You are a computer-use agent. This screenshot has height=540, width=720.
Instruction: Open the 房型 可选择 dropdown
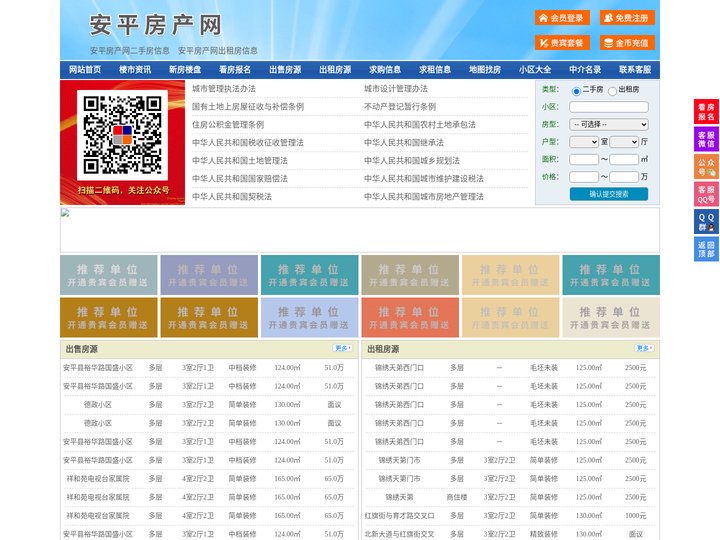click(x=609, y=124)
